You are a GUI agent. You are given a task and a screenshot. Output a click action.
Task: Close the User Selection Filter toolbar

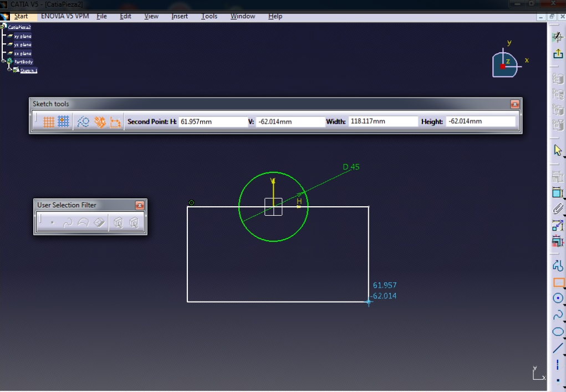point(140,205)
